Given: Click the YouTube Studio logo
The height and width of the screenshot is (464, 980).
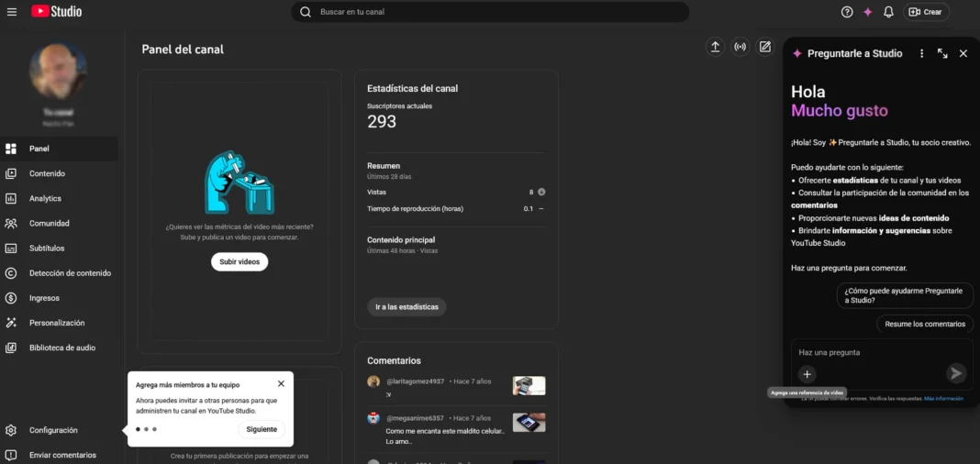Looking at the screenshot, I should click(x=56, y=11).
